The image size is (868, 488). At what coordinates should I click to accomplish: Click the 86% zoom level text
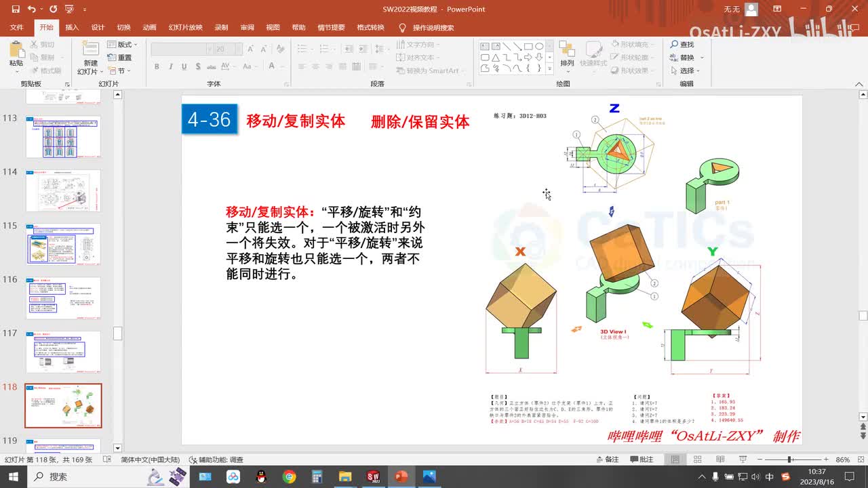[843, 460]
